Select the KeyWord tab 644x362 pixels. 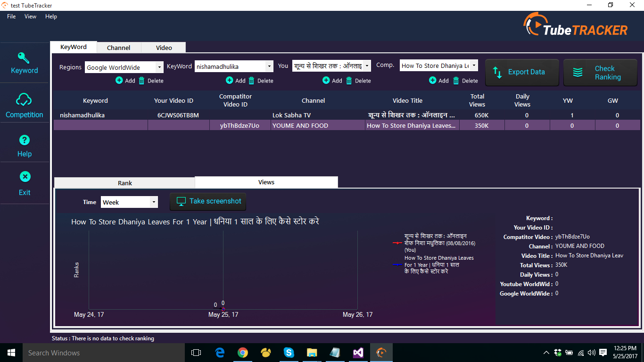point(74,47)
